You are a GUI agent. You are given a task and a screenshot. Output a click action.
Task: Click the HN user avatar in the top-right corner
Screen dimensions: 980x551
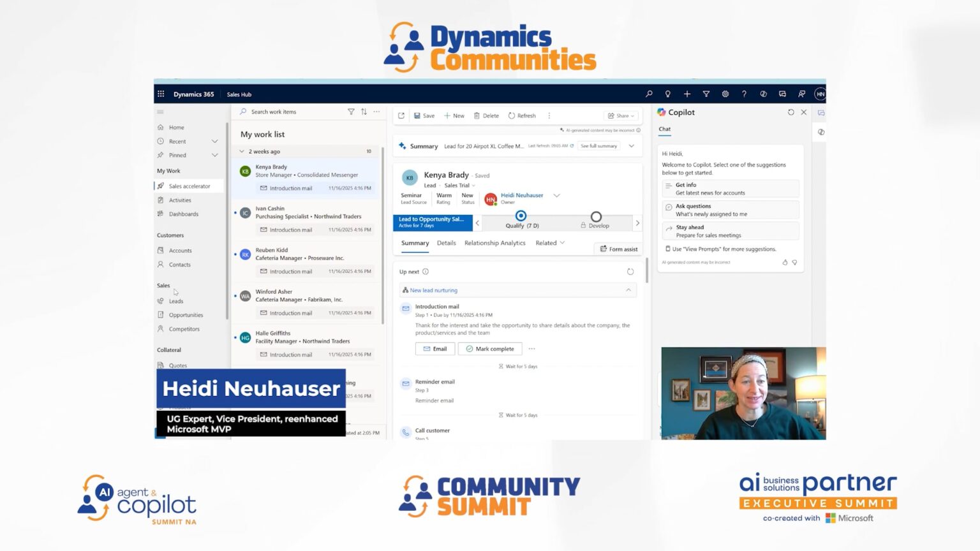(821, 94)
